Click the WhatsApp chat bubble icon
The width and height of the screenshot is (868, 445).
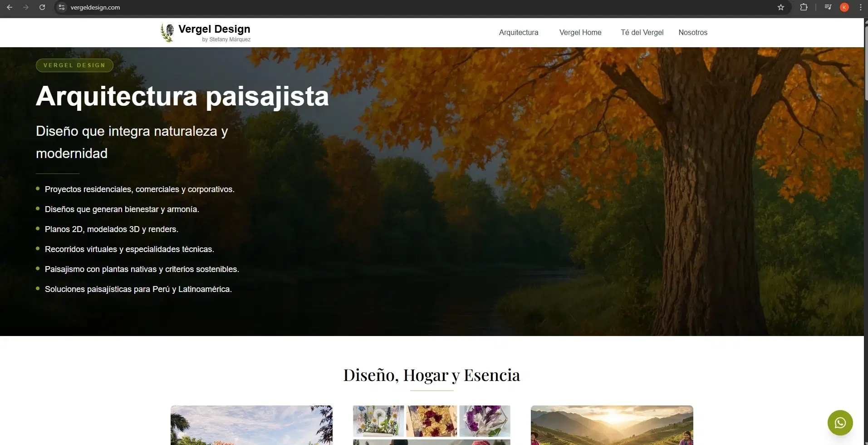[x=840, y=422]
